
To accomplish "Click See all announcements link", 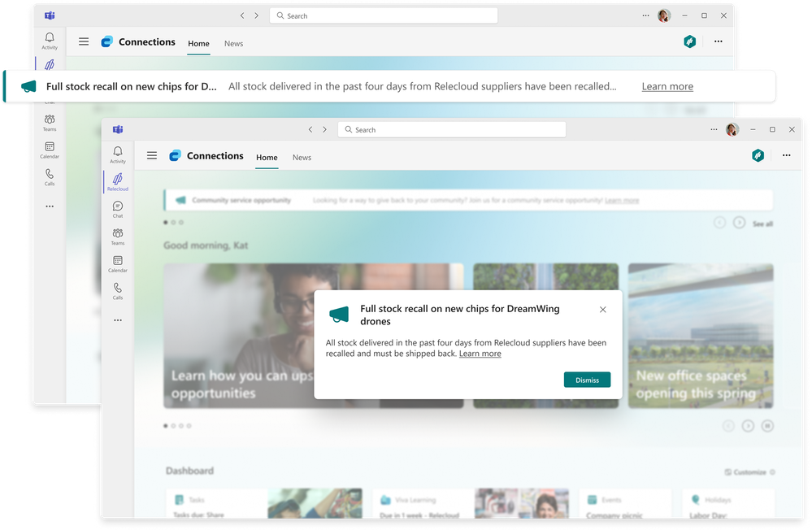I will 762,224.
